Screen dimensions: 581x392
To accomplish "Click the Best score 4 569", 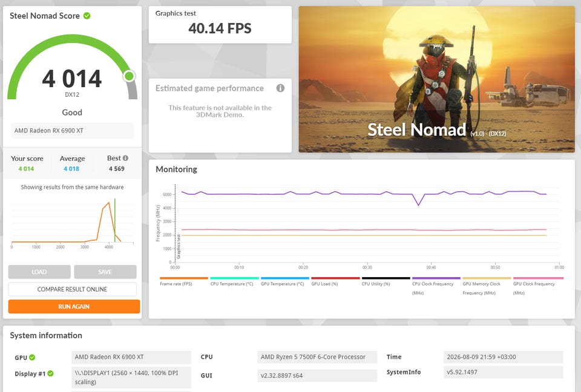I will point(117,169).
